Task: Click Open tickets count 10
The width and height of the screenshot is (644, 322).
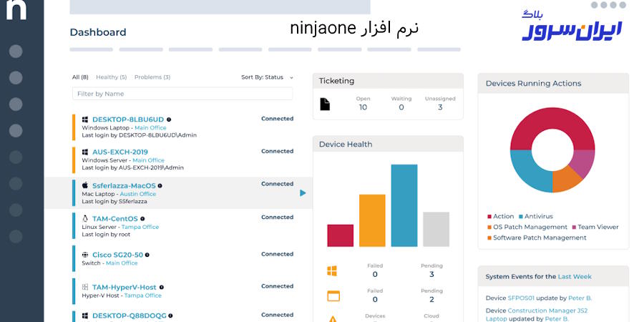Action: [363, 107]
